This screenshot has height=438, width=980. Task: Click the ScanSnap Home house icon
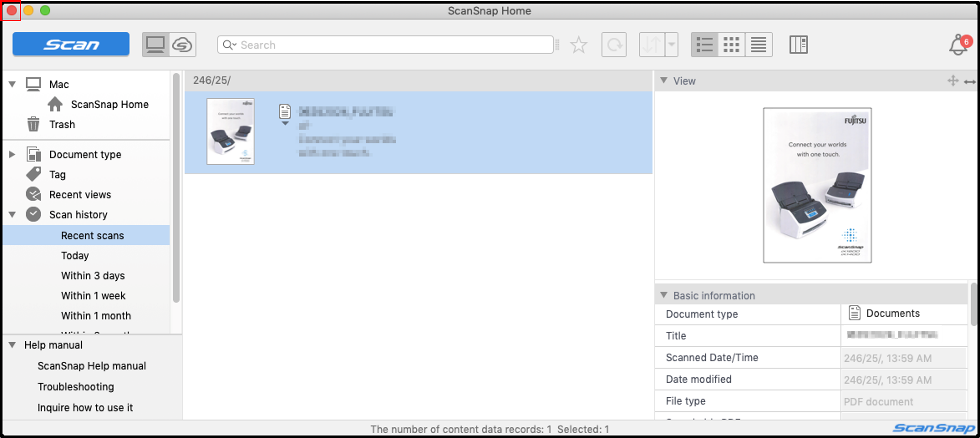click(55, 104)
